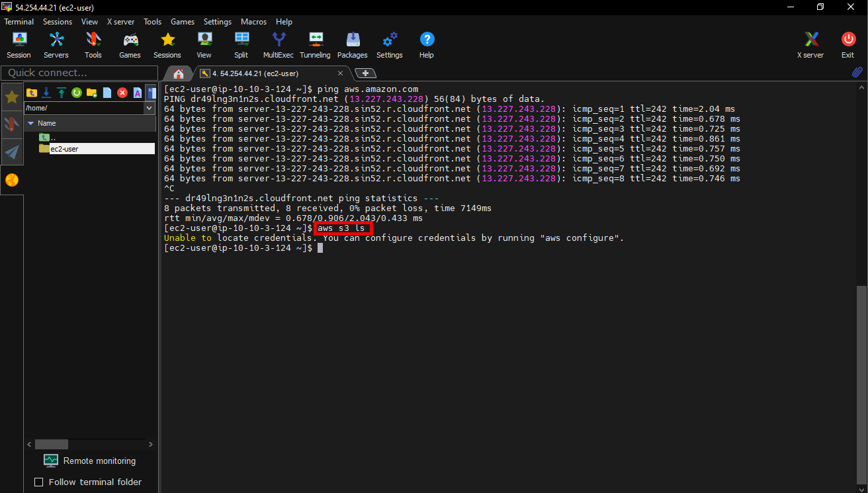Click the upload file icon in SFTP toolbar
Viewport: 868px width, 493px height.
62,93
